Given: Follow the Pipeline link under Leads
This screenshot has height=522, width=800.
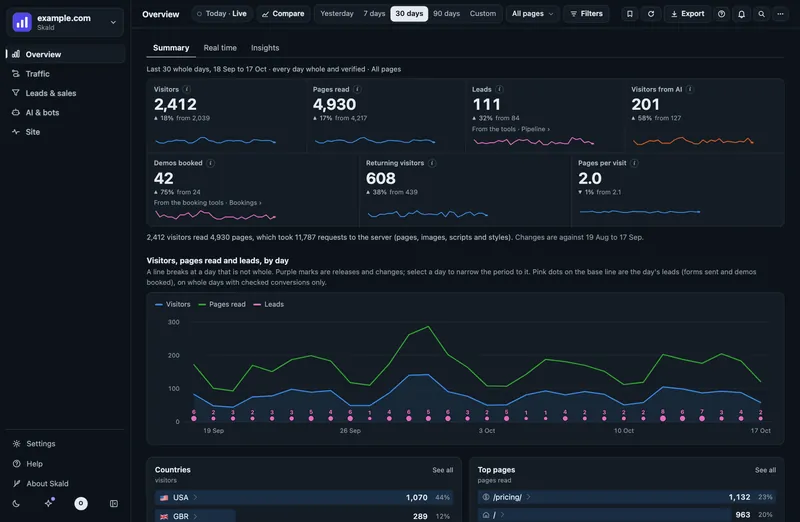Looking at the screenshot, I should 536,129.
